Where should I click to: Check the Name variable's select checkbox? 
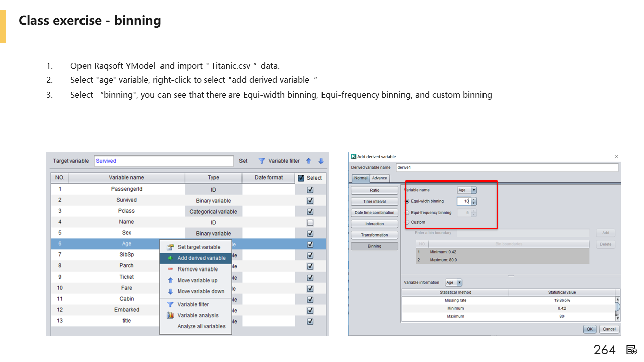pos(310,223)
